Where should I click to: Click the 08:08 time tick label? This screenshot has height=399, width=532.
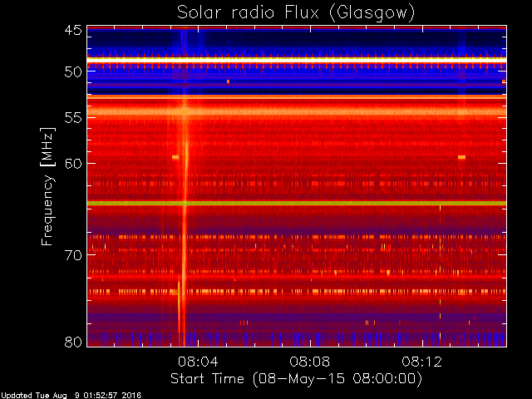(x=310, y=362)
